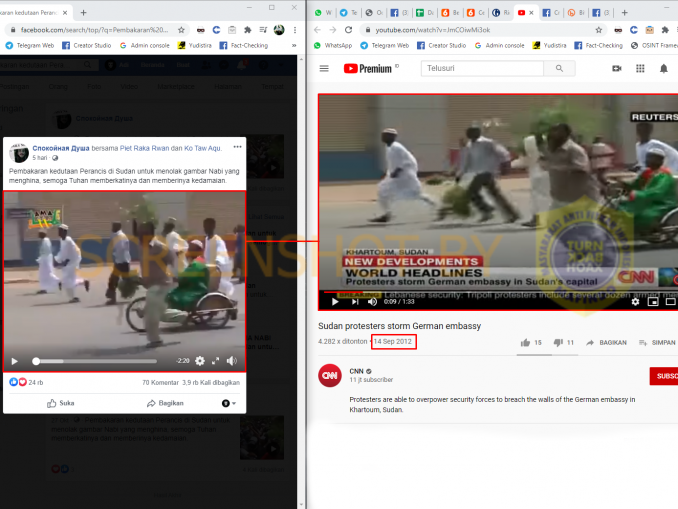Screen dimensions: 678x509
Task: Open YouTube player settings gear
Action: [x=635, y=302]
